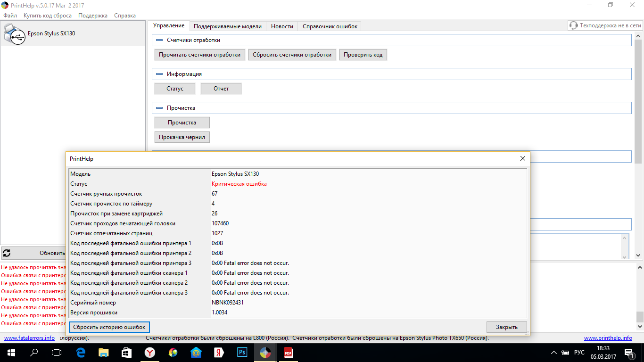This screenshot has height=362, width=644.
Task: Select Код последней фатальной ошибки сканера 3 label
Action: [129, 293]
